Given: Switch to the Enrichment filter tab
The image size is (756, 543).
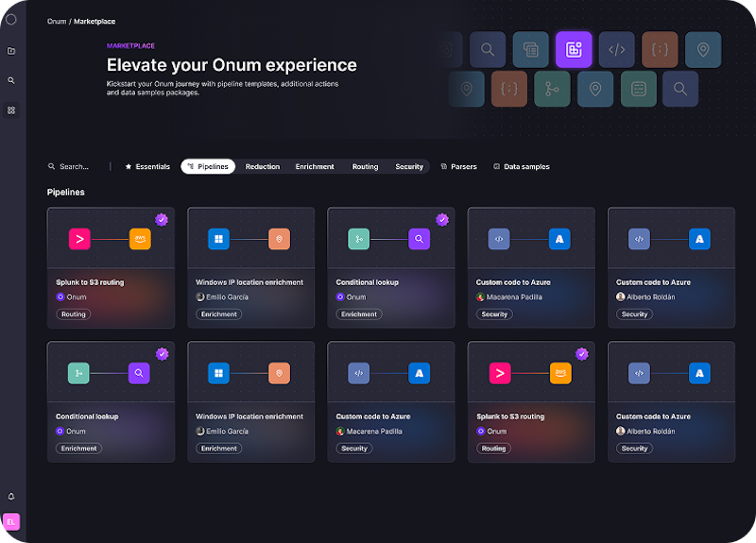Looking at the screenshot, I should pos(315,167).
